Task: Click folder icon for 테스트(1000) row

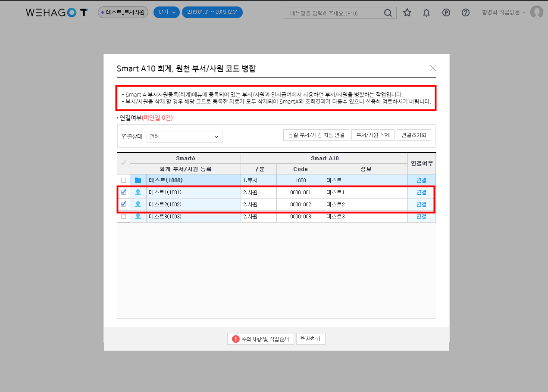Action: (x=138, y=180)
